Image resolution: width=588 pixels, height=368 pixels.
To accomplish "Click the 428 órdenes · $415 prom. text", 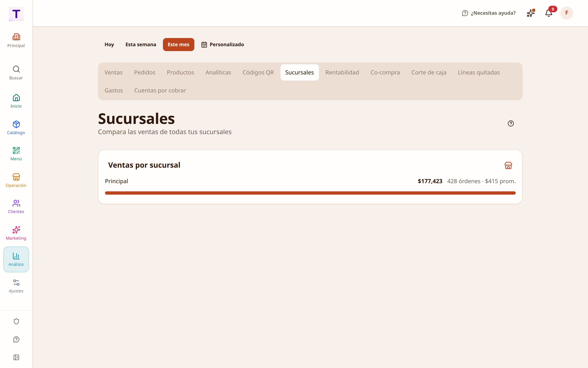I will pos(481,181).
